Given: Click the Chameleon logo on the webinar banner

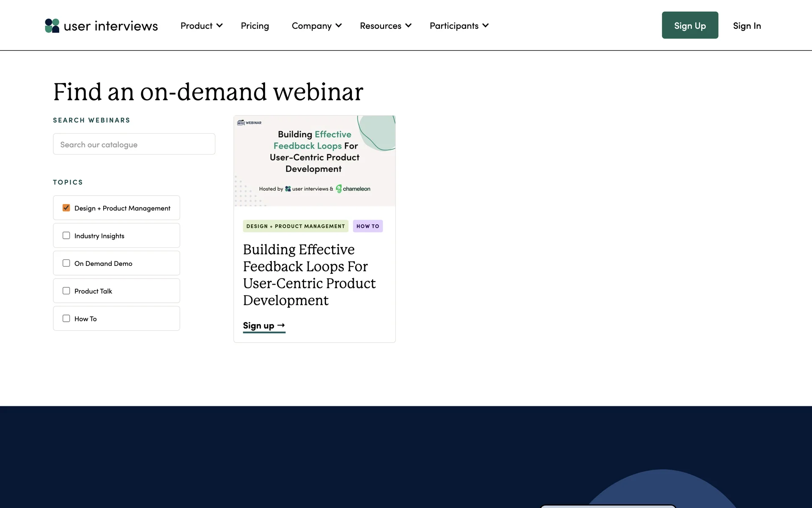Looking at the screenshot, I should (x=353, y=189).
